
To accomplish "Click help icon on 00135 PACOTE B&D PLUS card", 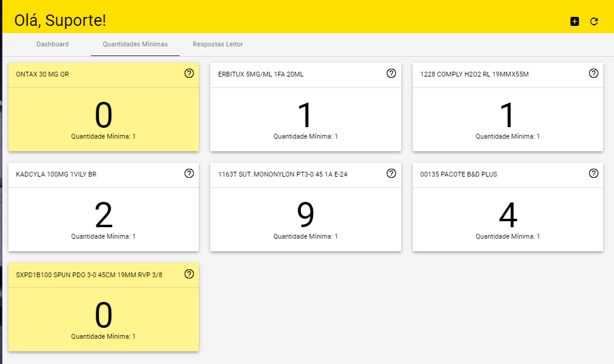I will [593, 174].
